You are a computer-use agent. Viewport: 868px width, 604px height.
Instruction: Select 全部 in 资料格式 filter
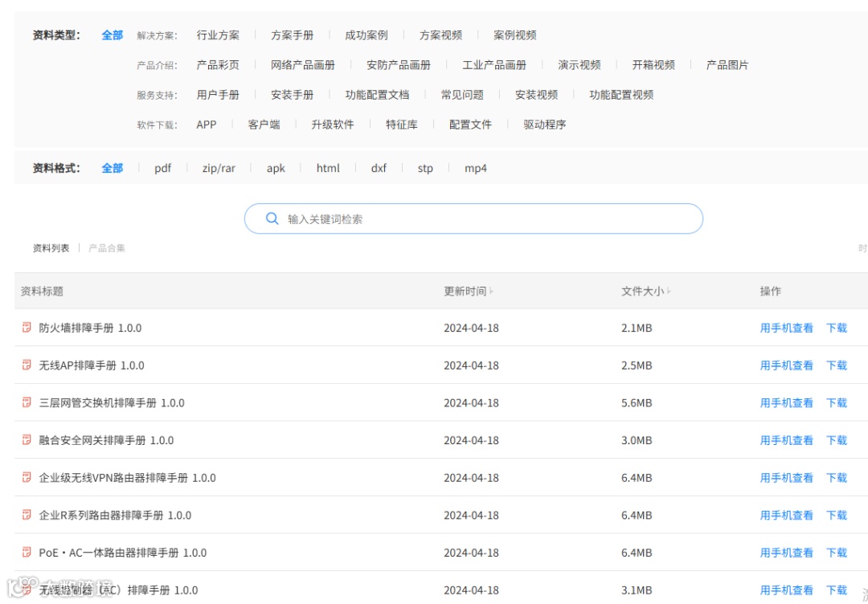point(113,168)
